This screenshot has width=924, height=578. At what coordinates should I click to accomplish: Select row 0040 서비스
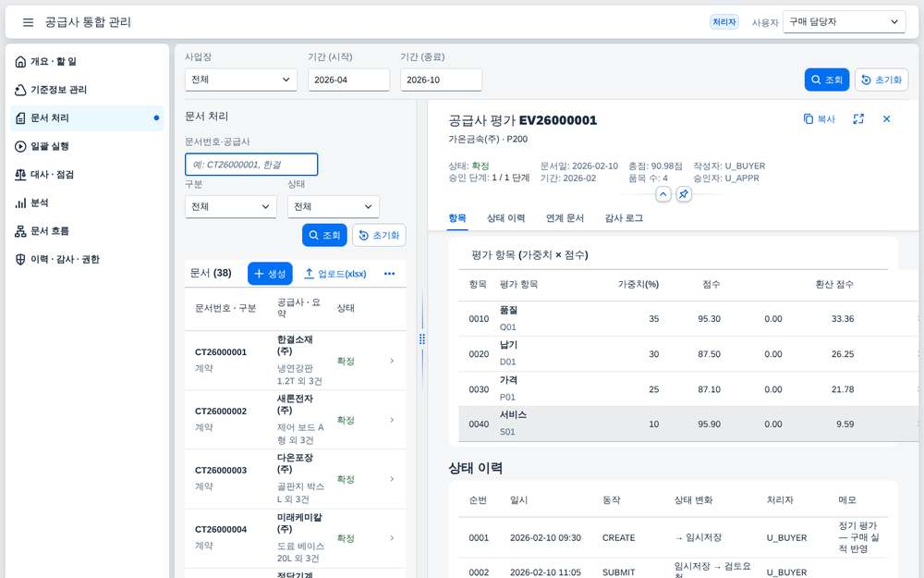688,424
